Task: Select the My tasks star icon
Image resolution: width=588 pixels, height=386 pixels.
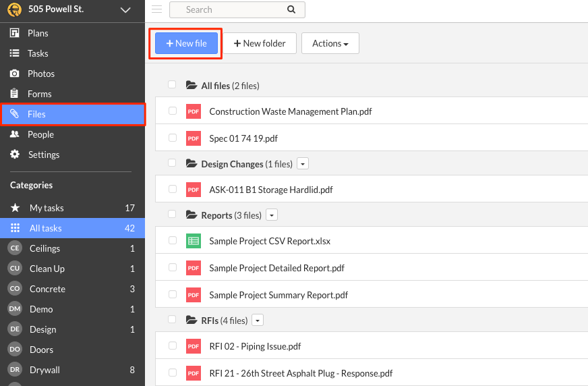Action: click(15, 207)
